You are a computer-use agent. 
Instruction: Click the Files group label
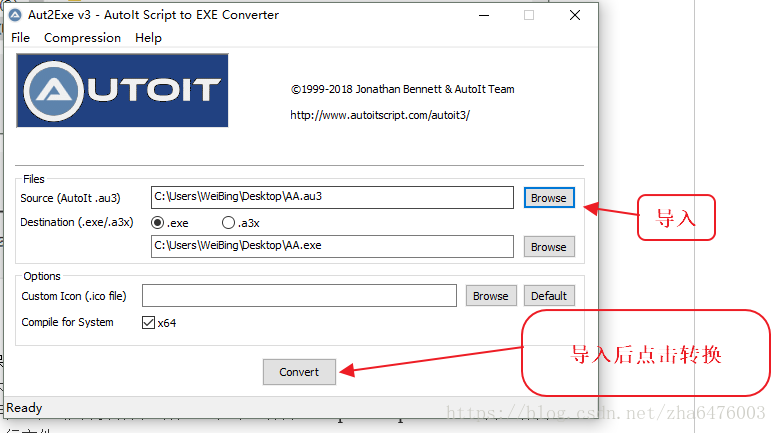coord(34,179)
